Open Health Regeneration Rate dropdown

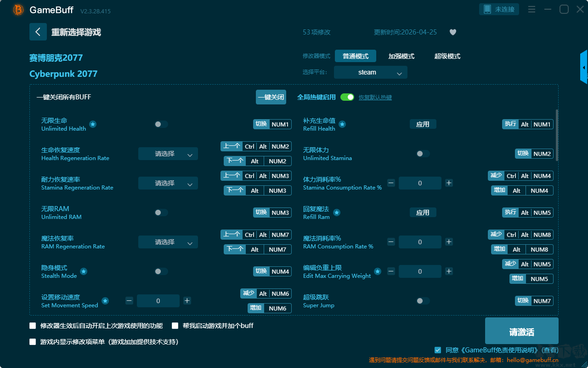point(168,154)
